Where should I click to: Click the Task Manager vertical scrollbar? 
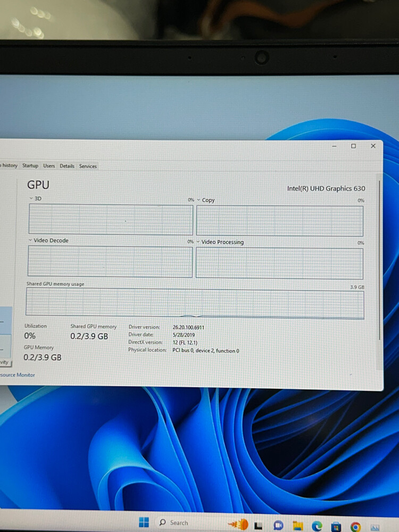click(x=379, y=261)
